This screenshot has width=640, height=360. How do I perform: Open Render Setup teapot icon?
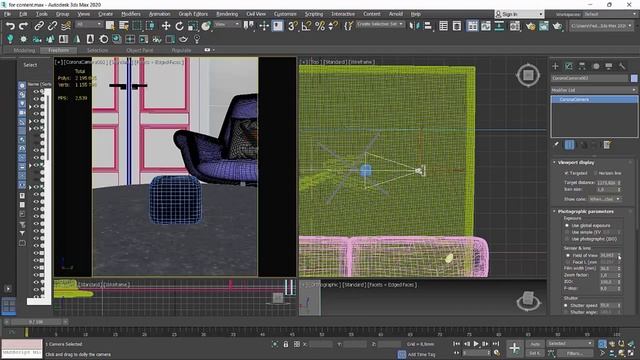pyautogui.click(x=530, y=26)
